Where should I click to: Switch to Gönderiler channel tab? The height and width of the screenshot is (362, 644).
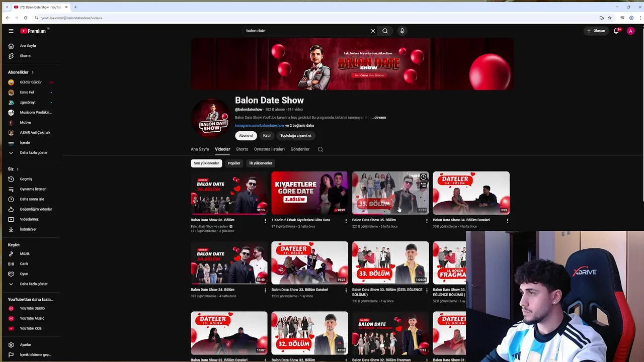[x=300, y=149]
